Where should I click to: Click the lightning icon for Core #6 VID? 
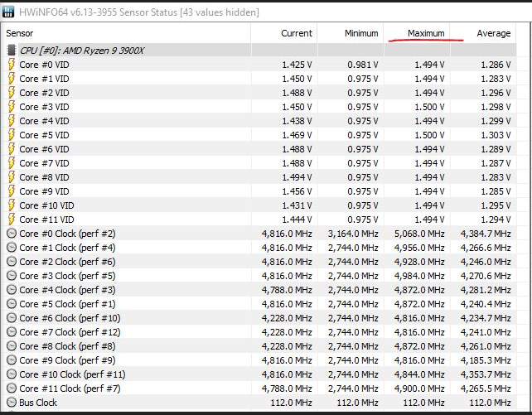coord(12,149)
